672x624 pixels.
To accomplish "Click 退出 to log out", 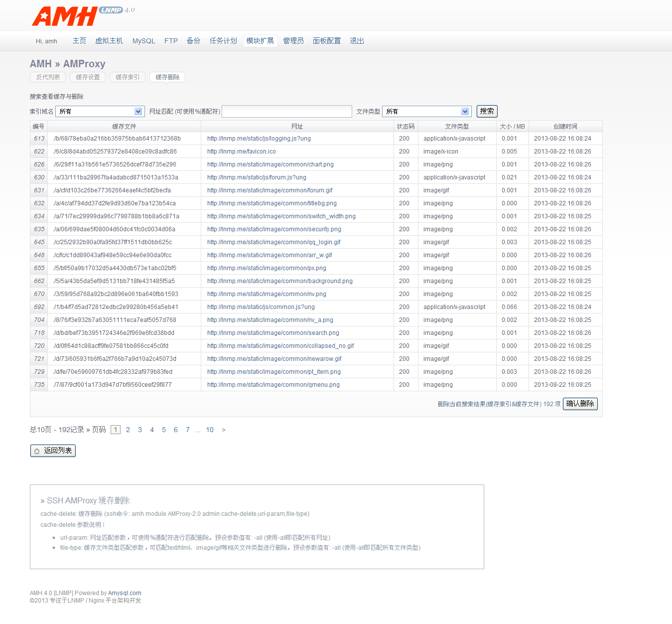I will pyautogui.click(x=357, y=41).
